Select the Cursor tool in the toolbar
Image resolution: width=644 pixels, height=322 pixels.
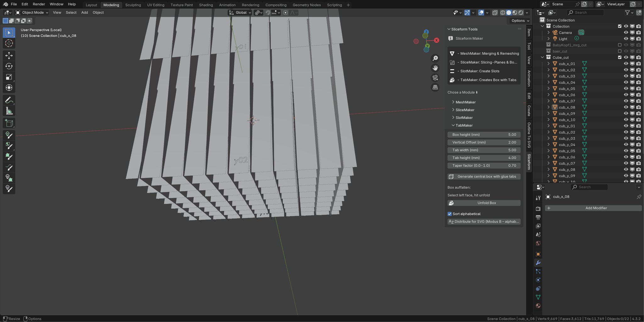coord(9,43)
